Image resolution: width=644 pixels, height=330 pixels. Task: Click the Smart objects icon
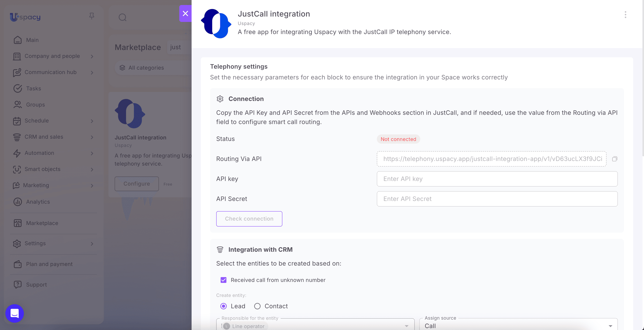point(17,169)
